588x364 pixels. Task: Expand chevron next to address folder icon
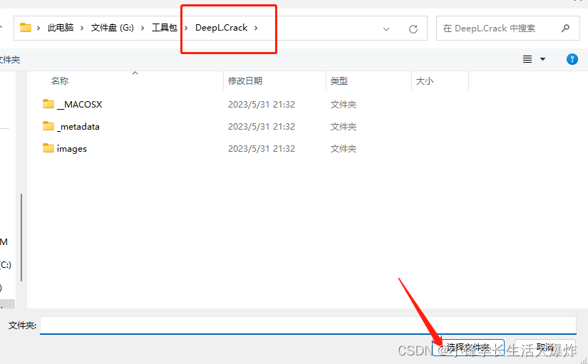[x=38, y=28]
